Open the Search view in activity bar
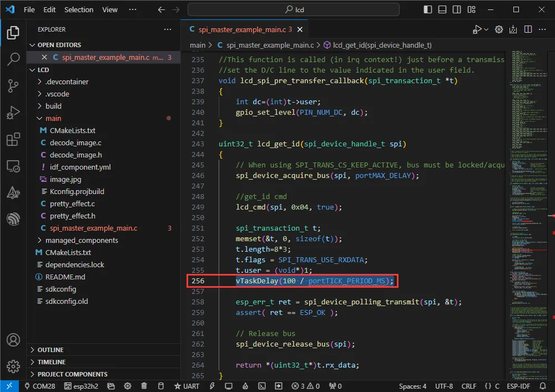555x392 pixels. coord(13,59)
